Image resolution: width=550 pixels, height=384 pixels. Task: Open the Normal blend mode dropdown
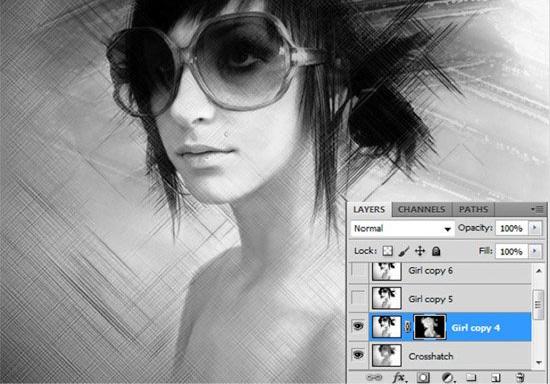coord(402,229)
